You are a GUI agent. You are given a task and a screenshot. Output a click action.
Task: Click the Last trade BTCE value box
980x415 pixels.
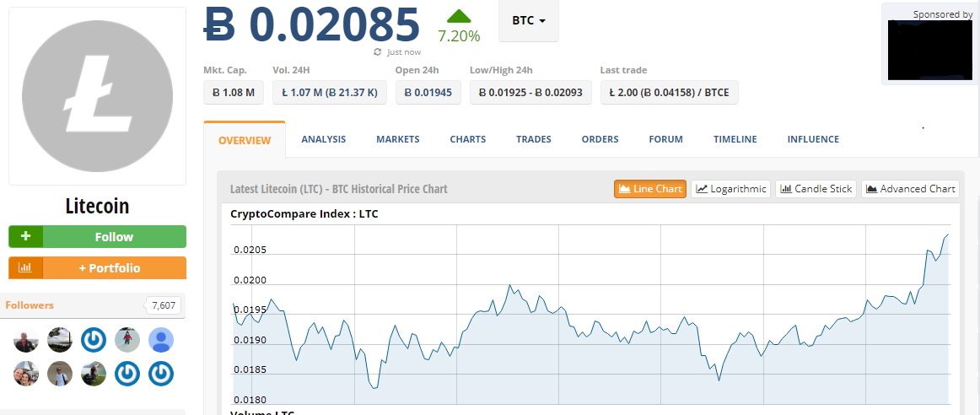(670, 93)
